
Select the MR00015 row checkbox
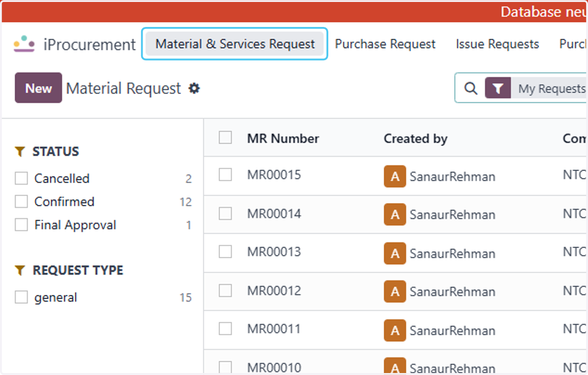225,175
